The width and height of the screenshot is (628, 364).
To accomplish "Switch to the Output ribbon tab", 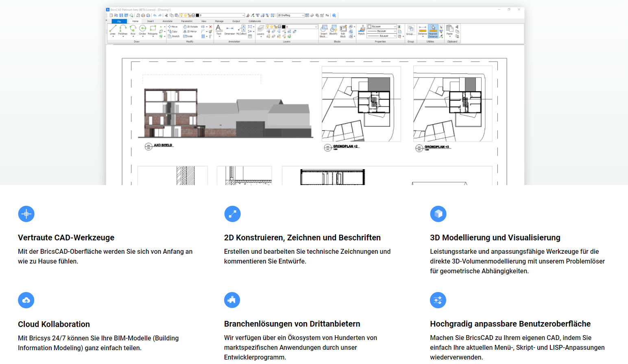I will point(236,21).
